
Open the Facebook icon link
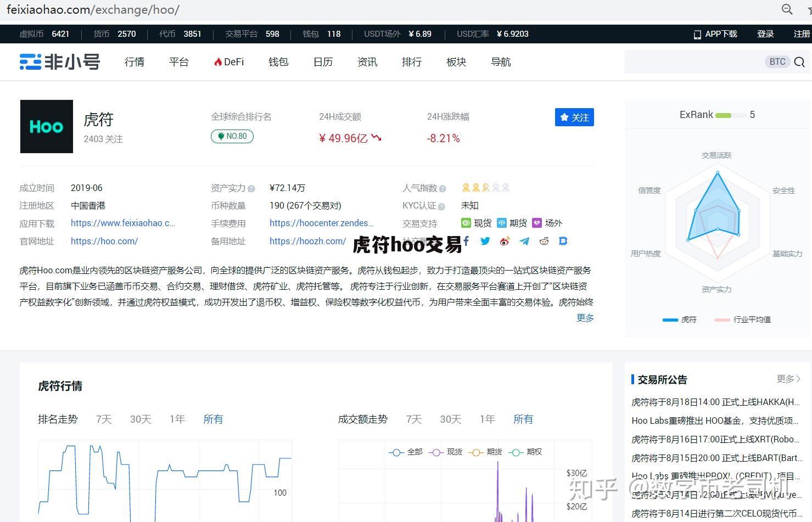[466, 241]
